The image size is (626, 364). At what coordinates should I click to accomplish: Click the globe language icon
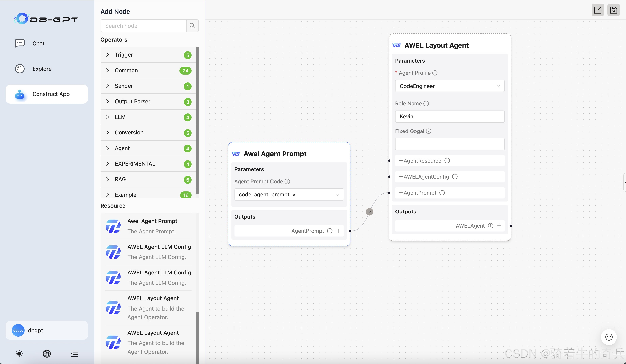point(47,354)
